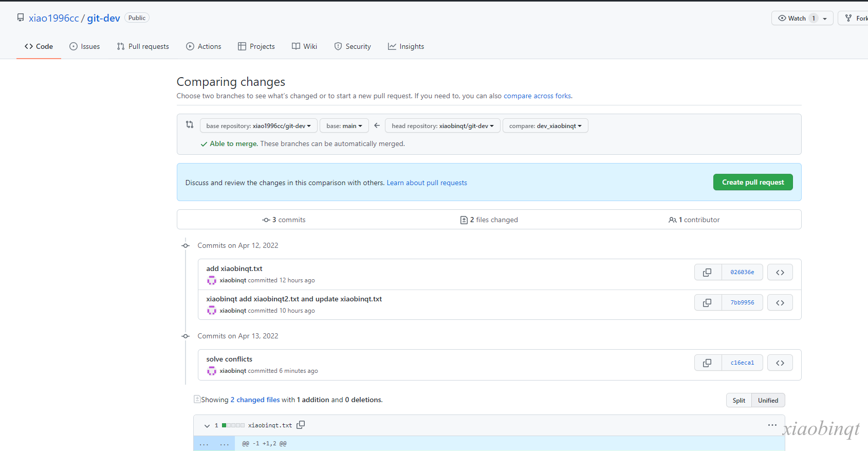Open the 2 changed files link
868x451 pixels.
point(255,400)
